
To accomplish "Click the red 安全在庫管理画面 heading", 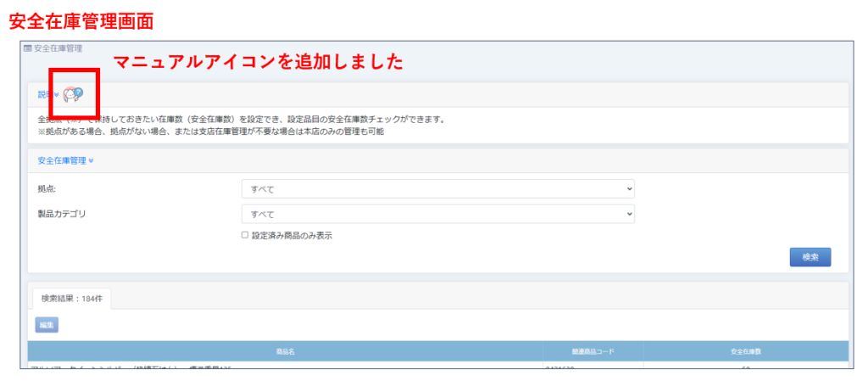I will pyautogui.click(x=81, y=17).
